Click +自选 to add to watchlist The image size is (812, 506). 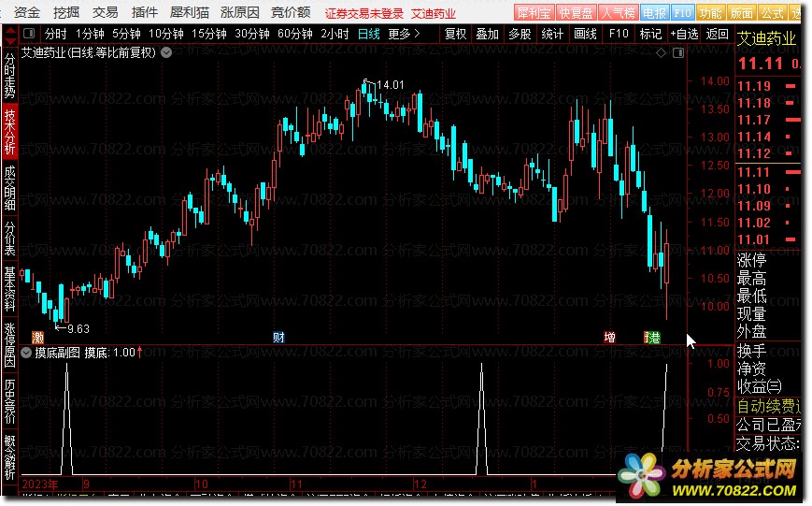[x=684, y=35]
